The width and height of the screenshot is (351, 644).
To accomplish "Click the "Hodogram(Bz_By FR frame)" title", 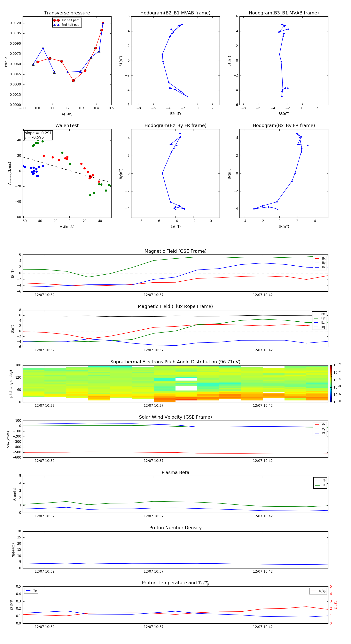I will point(175,125).
